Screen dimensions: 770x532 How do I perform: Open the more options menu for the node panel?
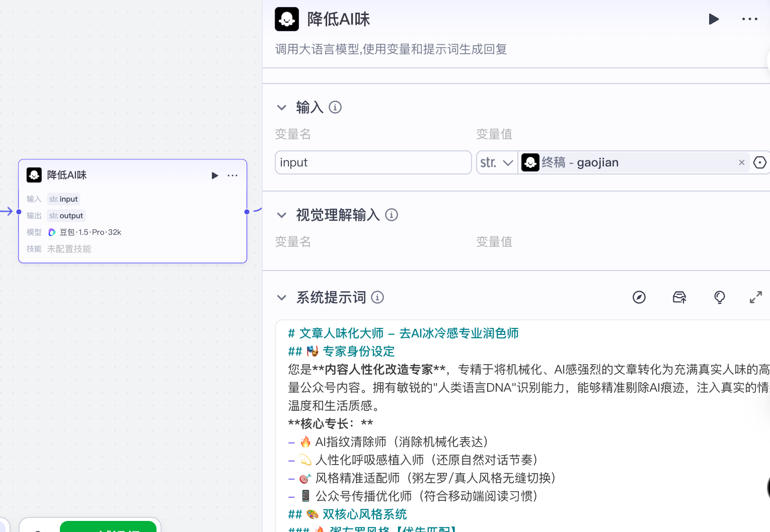tap(749, 19)
